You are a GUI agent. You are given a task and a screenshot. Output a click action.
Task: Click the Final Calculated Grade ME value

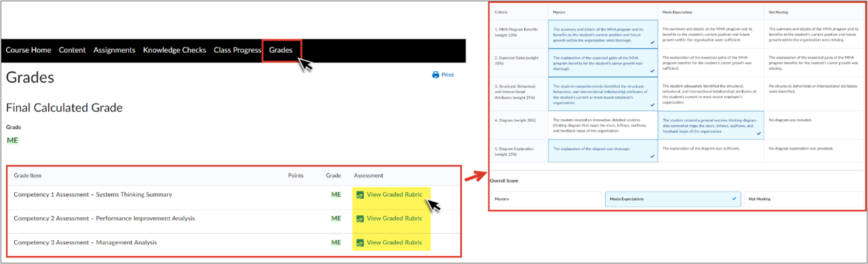click(x=12, y=140)
